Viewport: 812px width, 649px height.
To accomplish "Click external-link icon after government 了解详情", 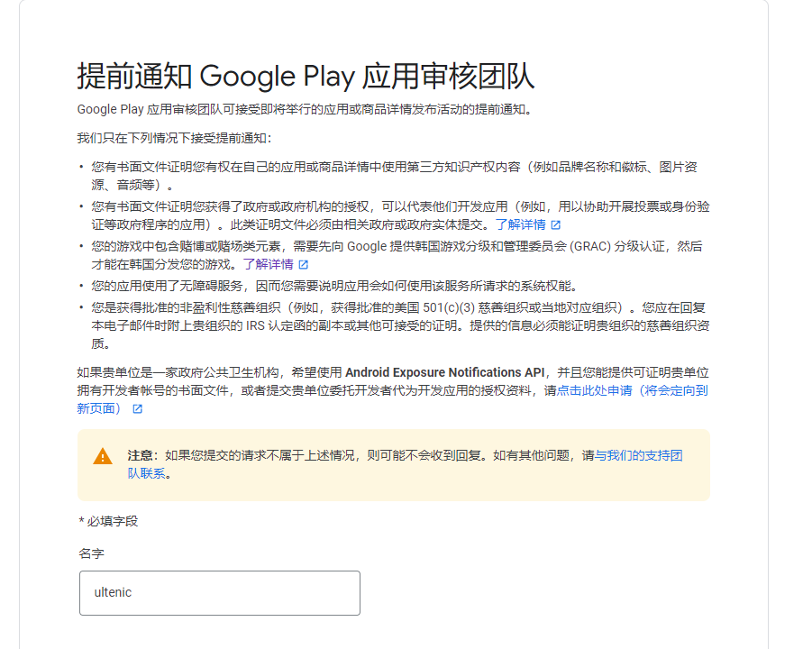I will pyautogui.click(x=556, y=224).
